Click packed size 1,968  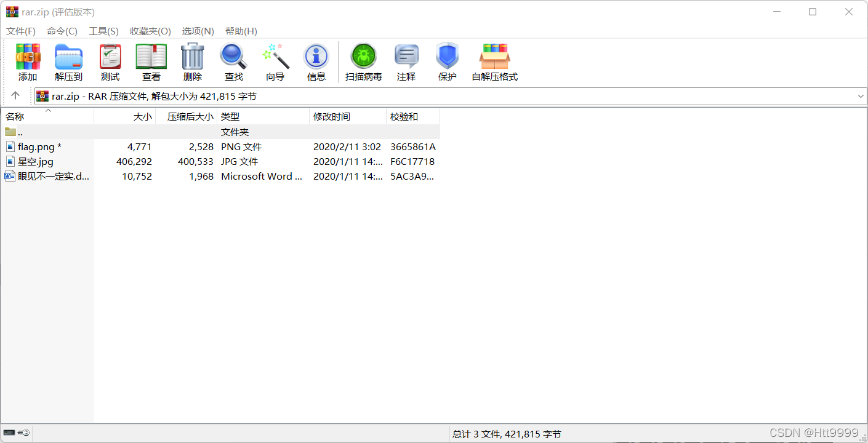(201, 176)
